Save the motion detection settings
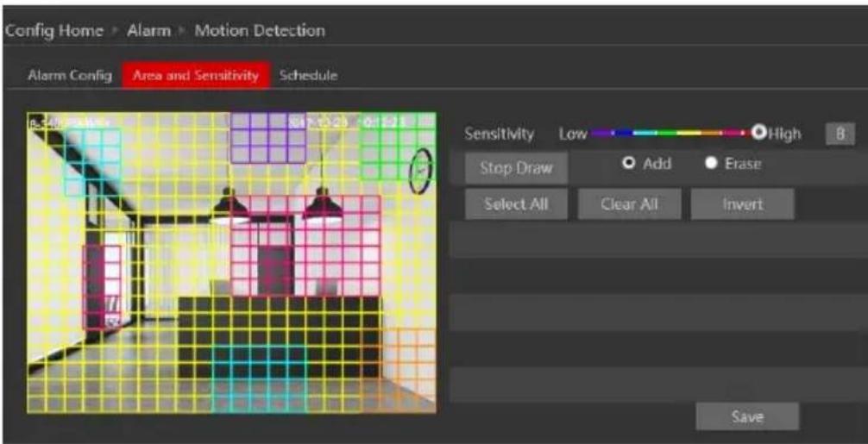 point(747,416)
